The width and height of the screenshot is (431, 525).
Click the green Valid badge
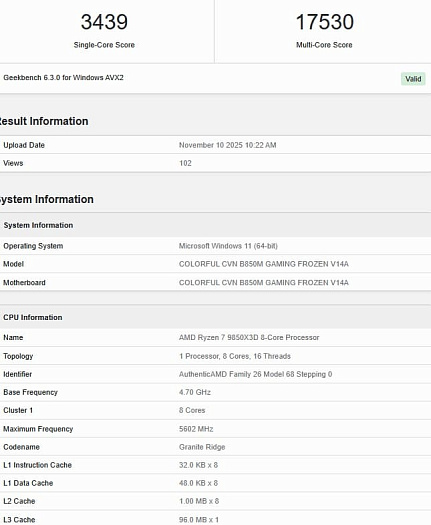(413, 79)
